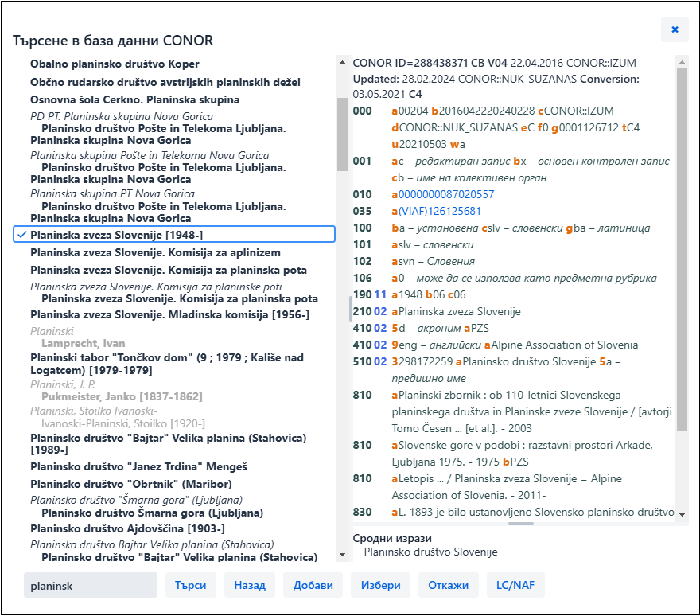Select Planinsko društvo "Bajtar" Velika planina [1989-]
Screen dimensions: 700x616
pos(169,443)
